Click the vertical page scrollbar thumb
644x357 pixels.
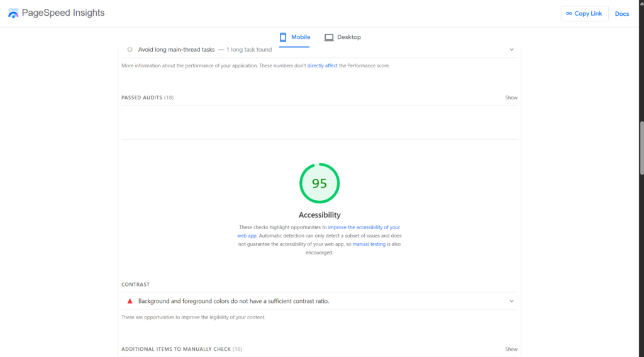pyautogui.click(x=641, y=148)
